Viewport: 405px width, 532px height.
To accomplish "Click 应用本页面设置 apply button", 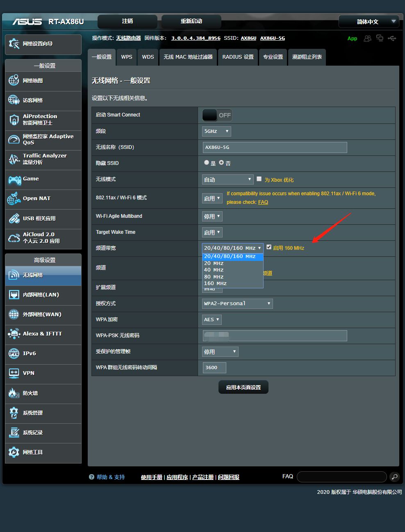I will point(243,387).
